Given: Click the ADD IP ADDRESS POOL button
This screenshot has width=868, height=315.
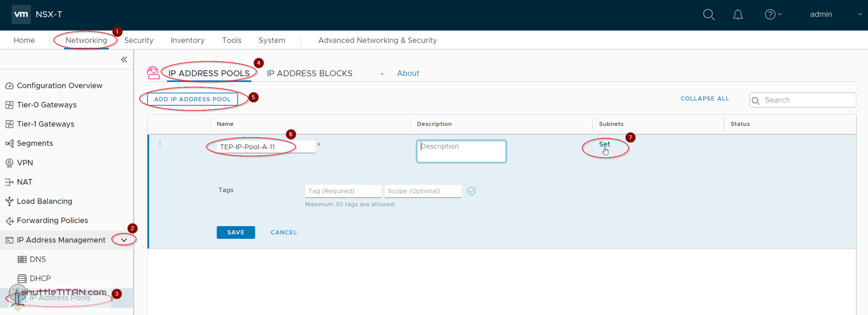Looking at the screenshot, I should coord(192,99).
